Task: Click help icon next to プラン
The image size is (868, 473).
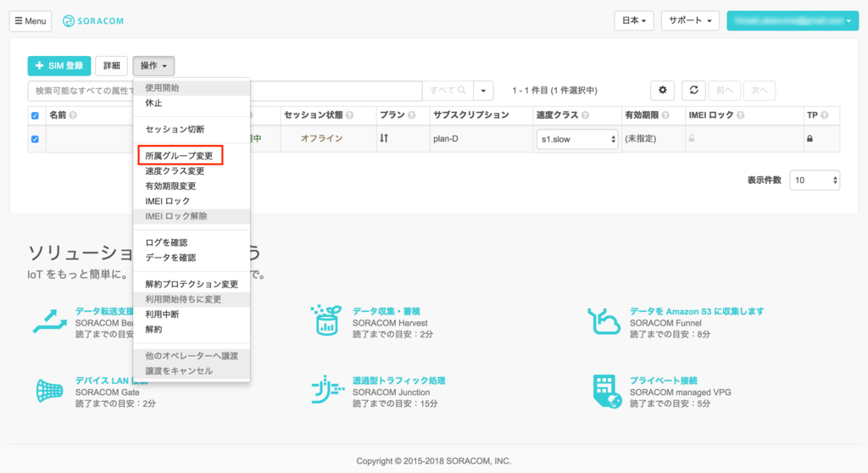Action: pos(411,115)
